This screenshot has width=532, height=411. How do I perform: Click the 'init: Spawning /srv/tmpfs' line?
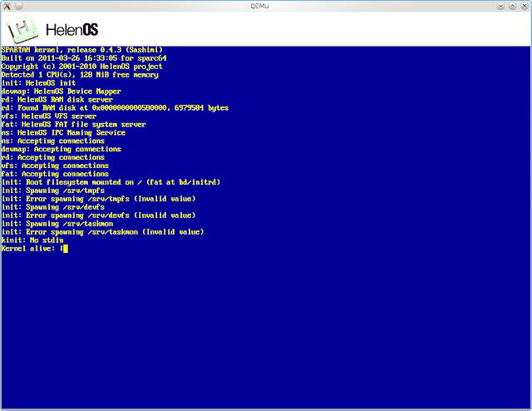(53, 191)
